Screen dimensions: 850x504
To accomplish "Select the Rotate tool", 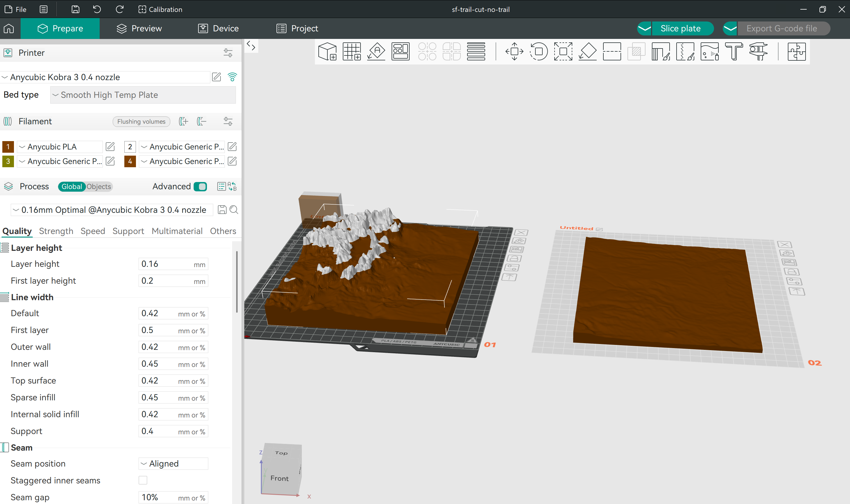I will pos(539,52).
